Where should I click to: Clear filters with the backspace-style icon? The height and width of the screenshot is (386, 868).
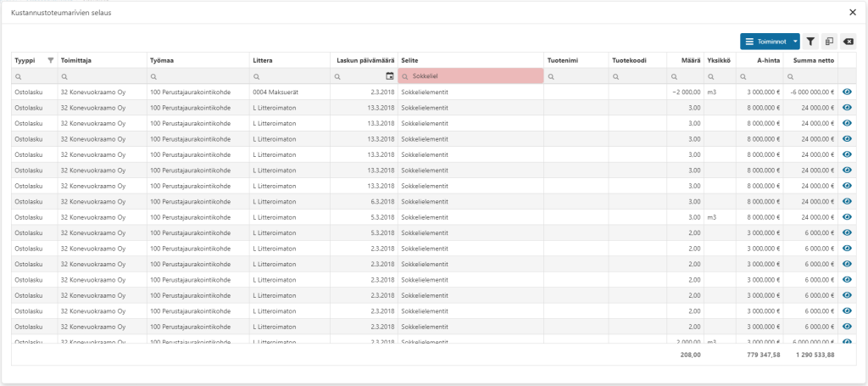point(848,42)
